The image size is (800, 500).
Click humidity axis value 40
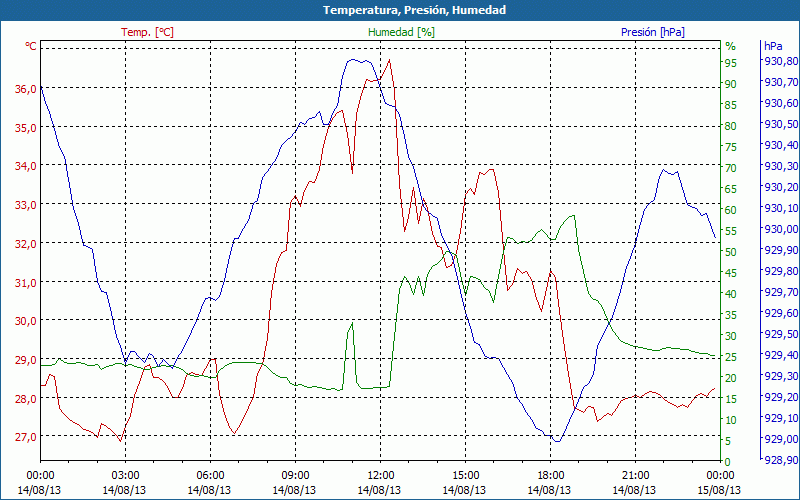[731, 294]
